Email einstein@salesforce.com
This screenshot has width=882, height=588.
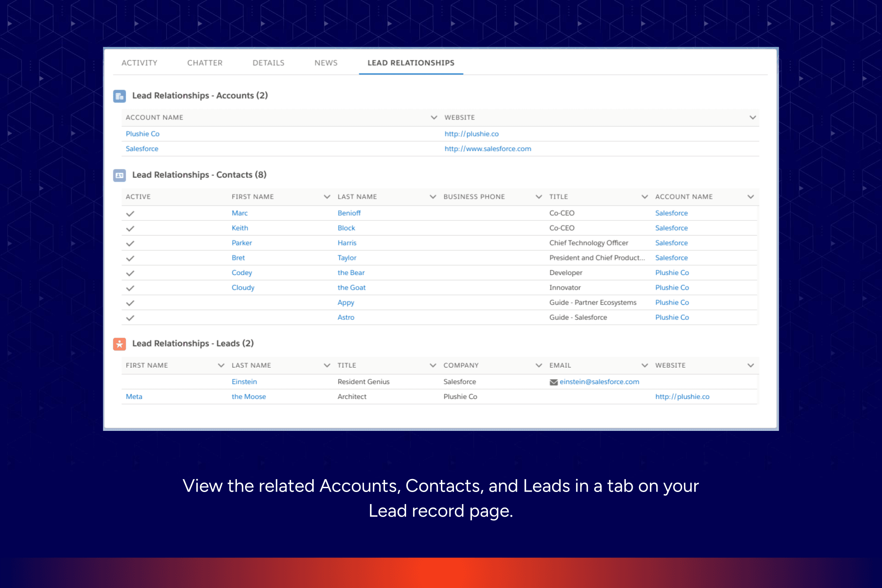coord(599,382)
